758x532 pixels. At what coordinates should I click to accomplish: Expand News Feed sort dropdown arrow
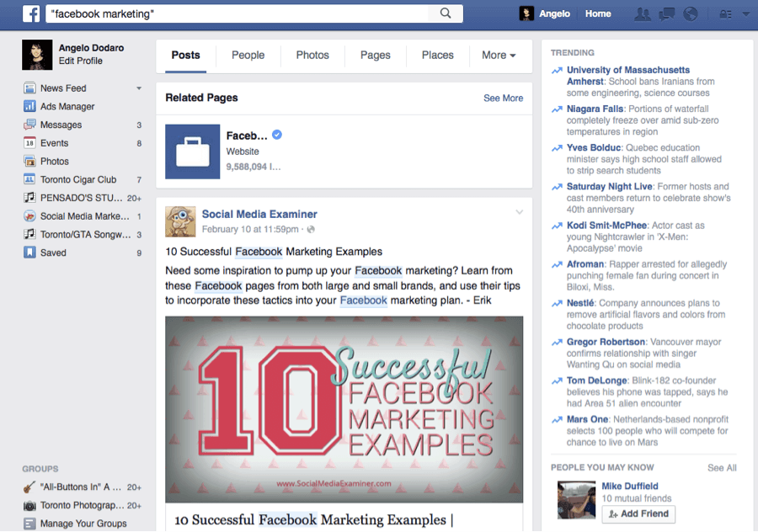point(139,88)
